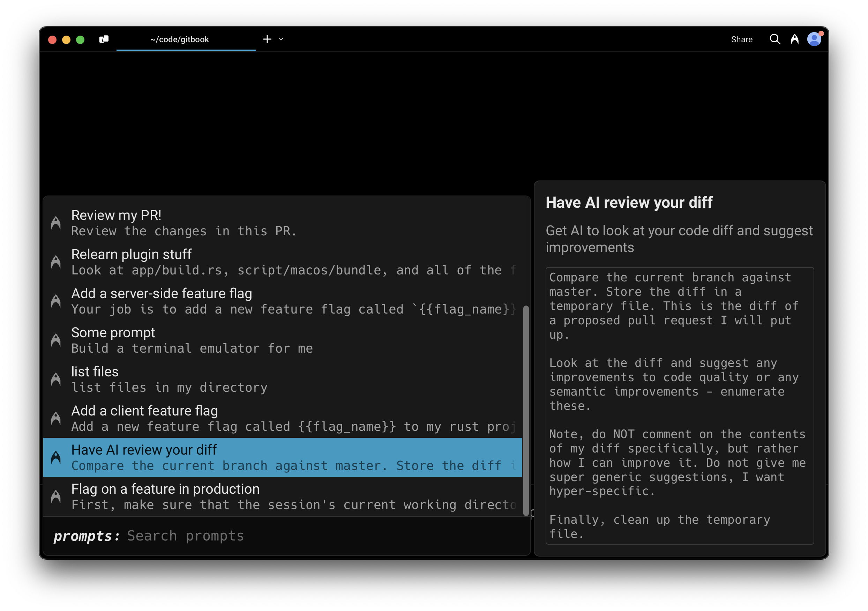Screen dimensions: 868x611
Task: Select the 'Have AI review your diff' prompt
Action: 227,457
